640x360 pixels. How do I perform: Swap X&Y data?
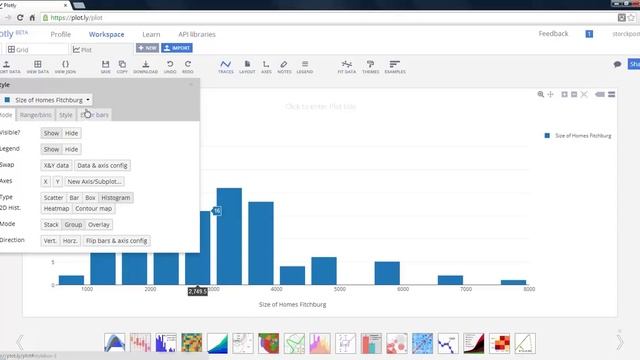[56, 165]
